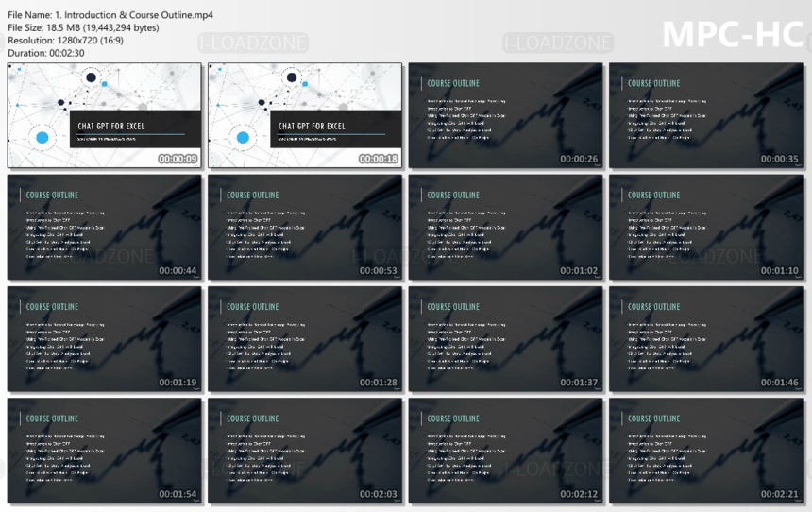Choose the thumbnail marked 00:01:10
Image resolution: width=812 pixels, height=512 pixels.
point(706,227)
